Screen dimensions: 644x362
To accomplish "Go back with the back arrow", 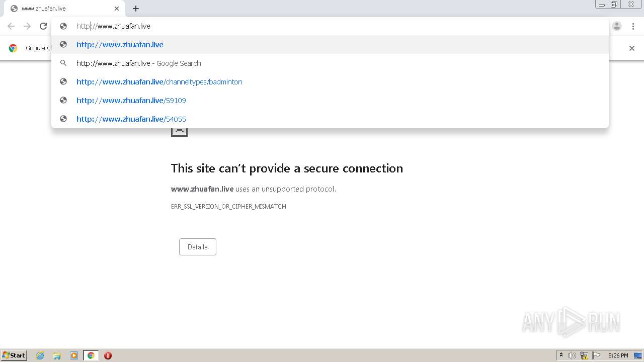I will pyautogui.click(x=11, y=26).
